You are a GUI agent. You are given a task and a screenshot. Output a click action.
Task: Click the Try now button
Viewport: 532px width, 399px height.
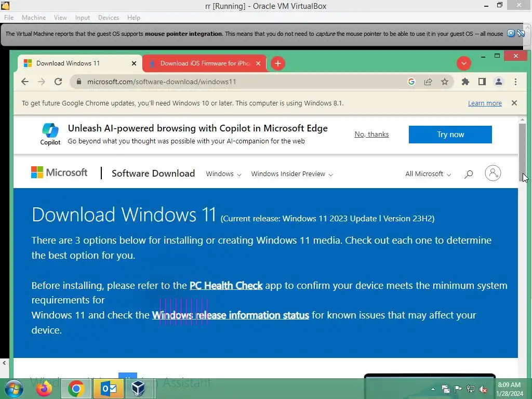(x=450, y=135)
